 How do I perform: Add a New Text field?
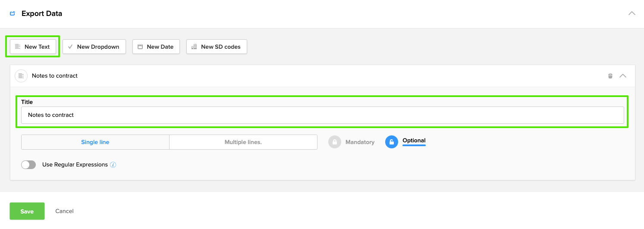click(x=33, y=47)
